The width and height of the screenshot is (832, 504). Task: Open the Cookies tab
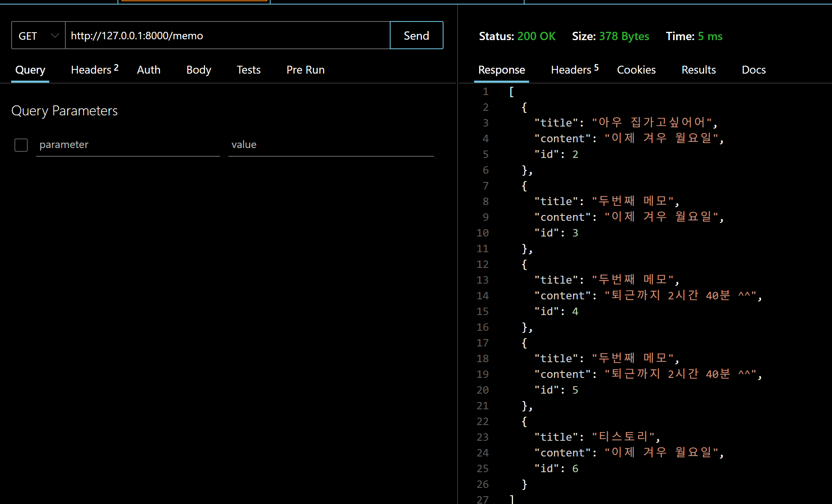pos(636,70)
